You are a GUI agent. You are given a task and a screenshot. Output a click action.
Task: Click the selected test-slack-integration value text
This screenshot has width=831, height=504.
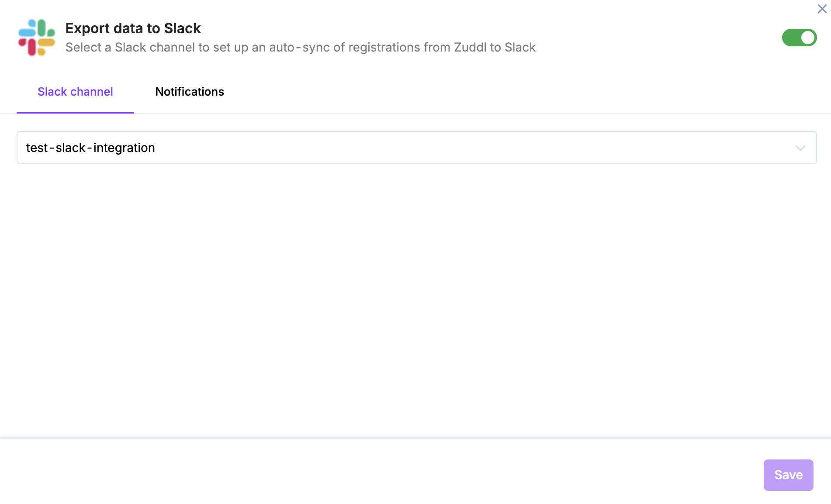pyautogui.click(x=90, y=148)
